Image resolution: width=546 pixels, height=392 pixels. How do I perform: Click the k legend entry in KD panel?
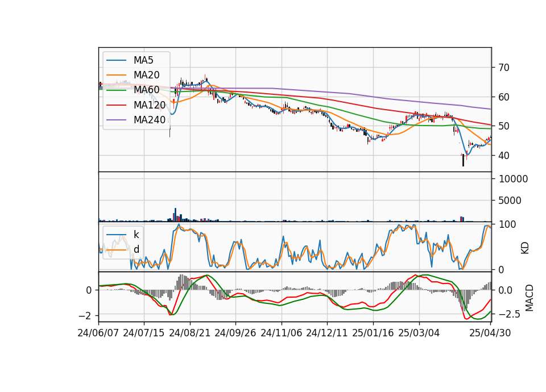coord(136,235)
